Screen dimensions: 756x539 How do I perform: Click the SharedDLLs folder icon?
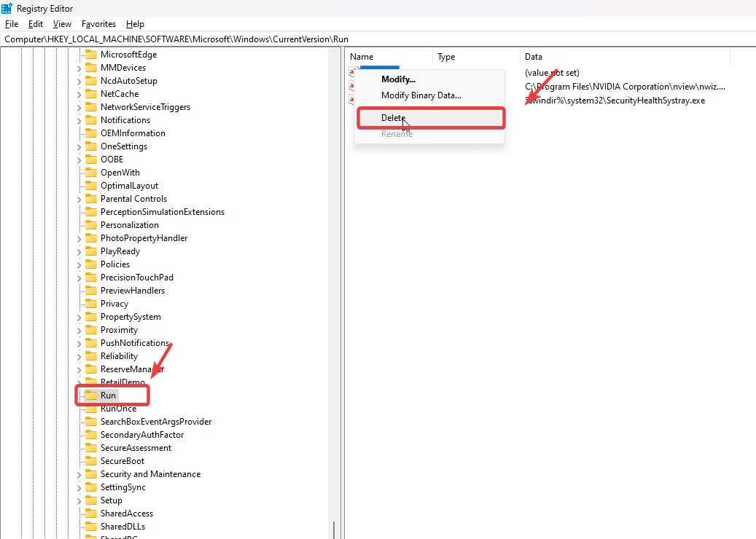coord(91,527)
